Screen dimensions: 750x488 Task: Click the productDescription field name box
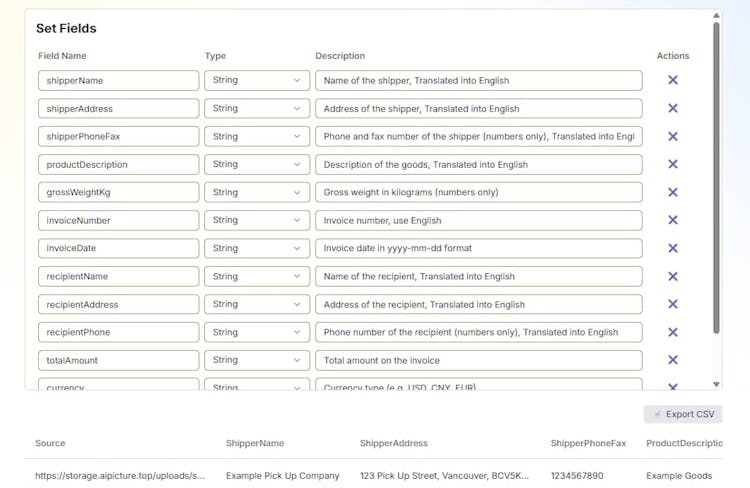coord(119,164)
